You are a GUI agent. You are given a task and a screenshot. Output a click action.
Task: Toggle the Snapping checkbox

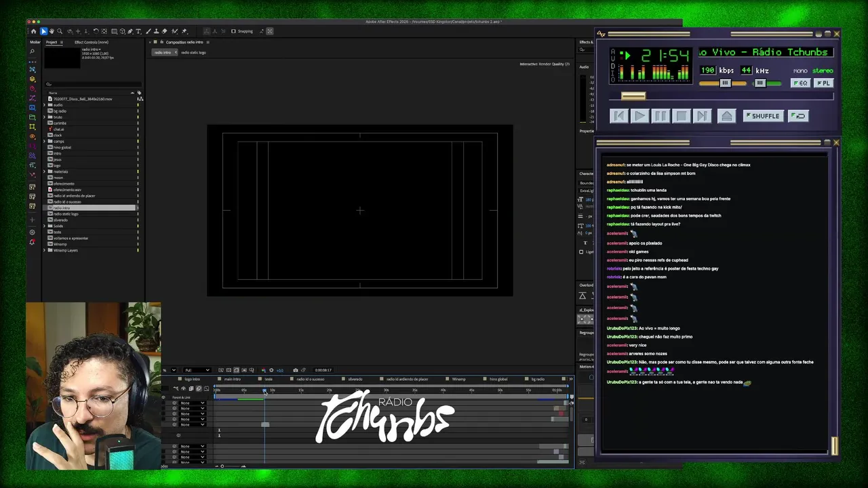[x=233, y=31]
